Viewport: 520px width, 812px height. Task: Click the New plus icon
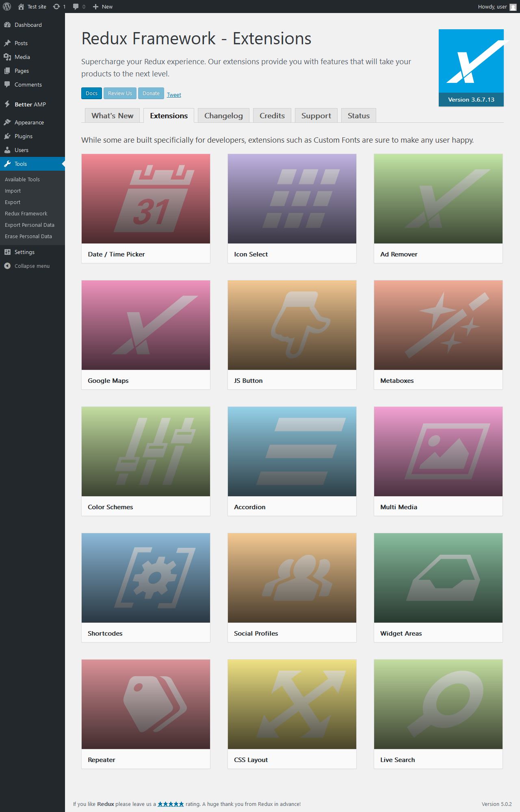pos(95,7)
